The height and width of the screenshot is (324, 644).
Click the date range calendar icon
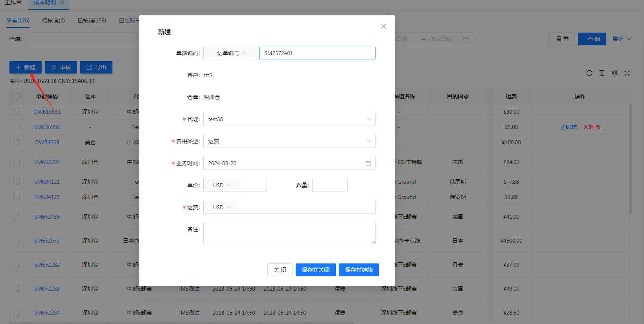pos(466,39)
